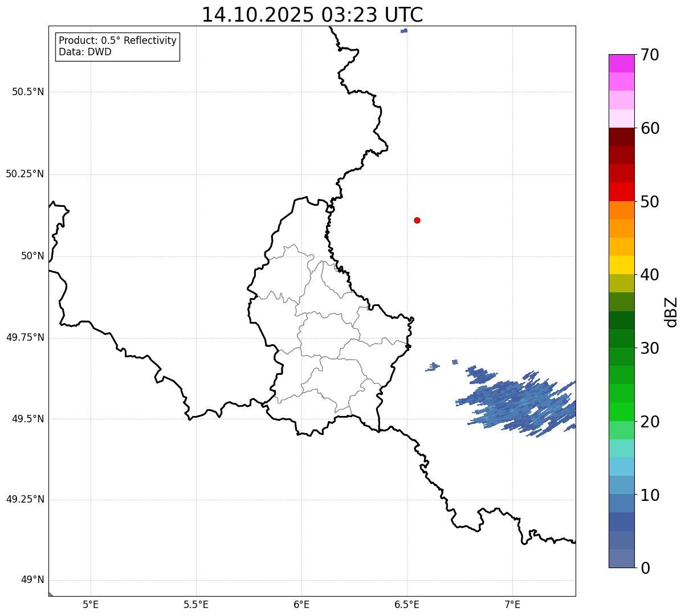Click the plot title '14.10.2025 03:23 UTC'
Viewport: 685px width, 616px height.
312,15
